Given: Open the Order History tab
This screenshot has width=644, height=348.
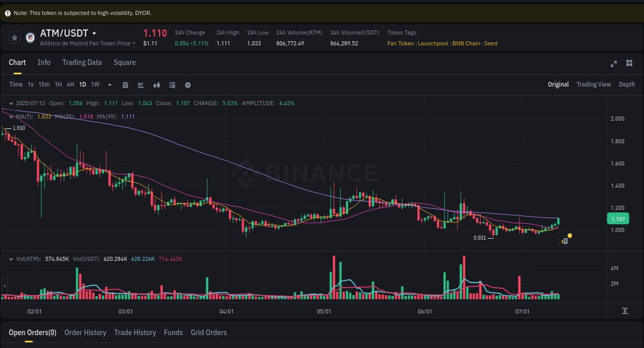Looking at the screenshot, I should pos(85,333).
